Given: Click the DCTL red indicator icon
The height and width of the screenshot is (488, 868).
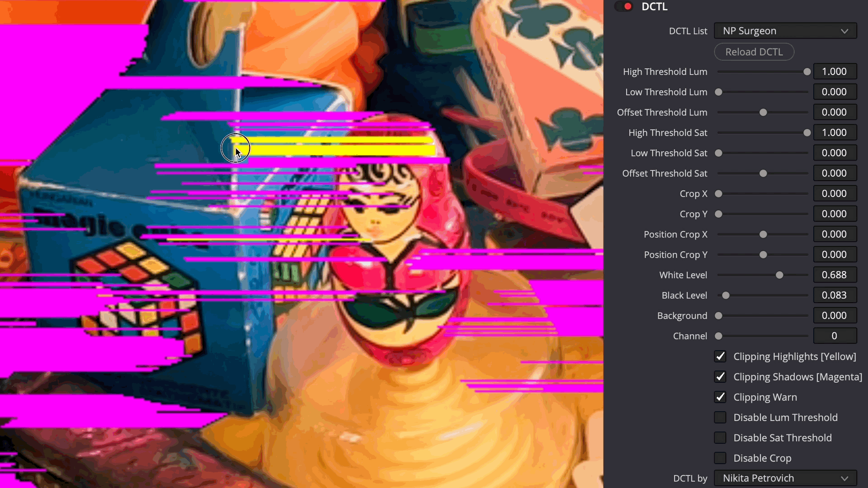Looking at the screenshot, I should point(627,6).
